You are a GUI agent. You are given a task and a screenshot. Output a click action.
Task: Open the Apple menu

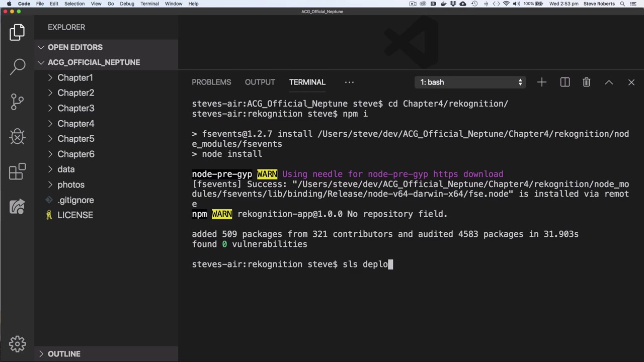(9, 4)
